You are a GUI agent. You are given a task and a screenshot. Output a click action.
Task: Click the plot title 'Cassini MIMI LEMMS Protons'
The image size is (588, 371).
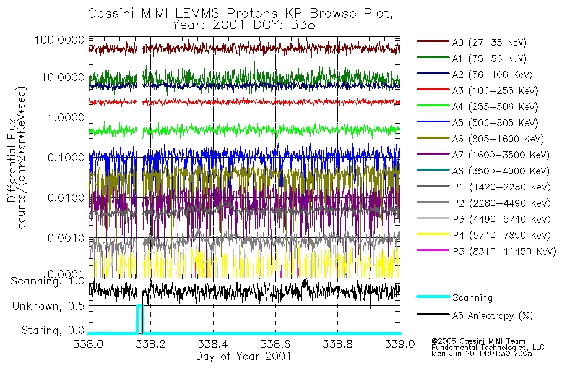184,14
